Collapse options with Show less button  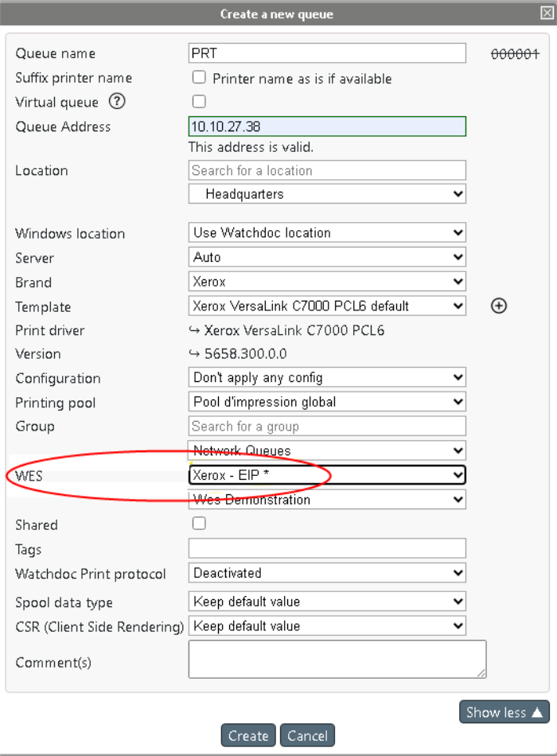[504, 712]
